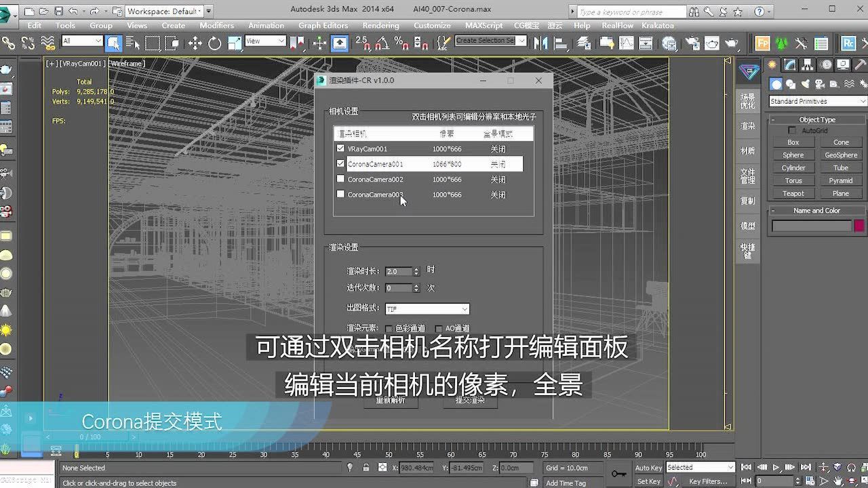Image resolution: width=868 pixels, height=488 pixels.
Task: Enable the 色彩通道 render element checkbox
Action: 389,329
